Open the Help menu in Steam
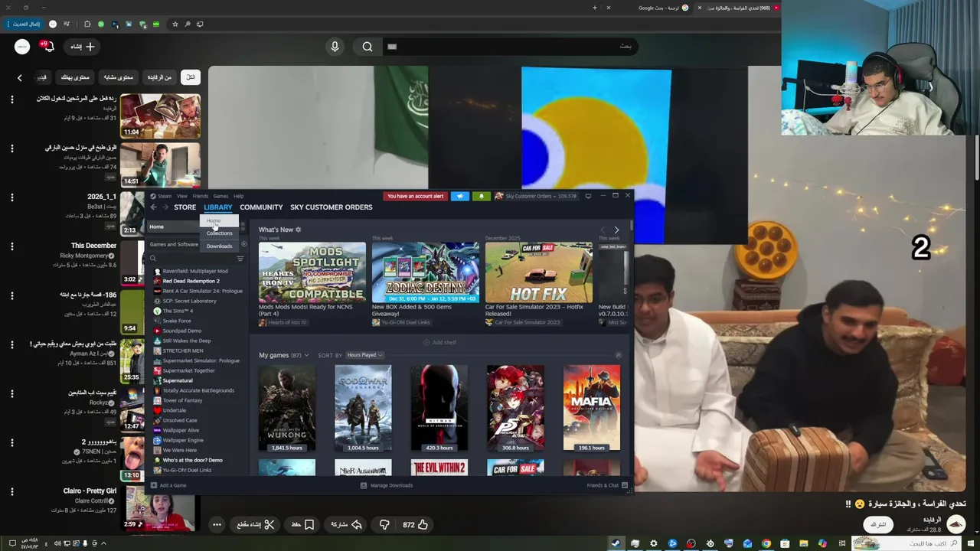The image size is (980, 551). click(x=238, y=196)
